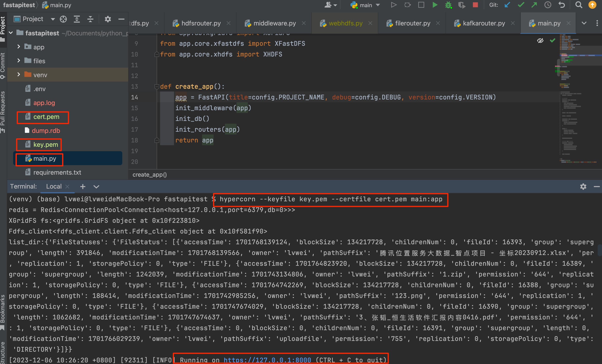Viewport: 602px width, 364px height.
Task: Open the Commit tool window
Action: (x=3, y=65)
